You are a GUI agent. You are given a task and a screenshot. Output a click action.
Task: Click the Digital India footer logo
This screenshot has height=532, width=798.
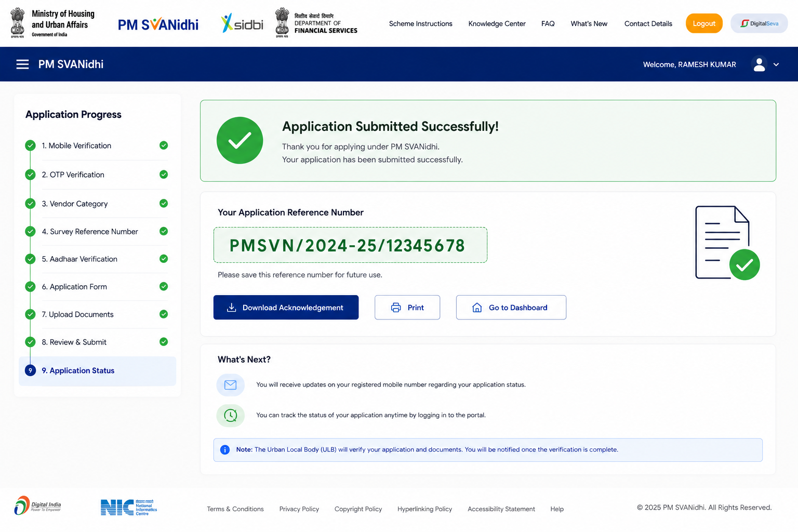pos(37,506)
